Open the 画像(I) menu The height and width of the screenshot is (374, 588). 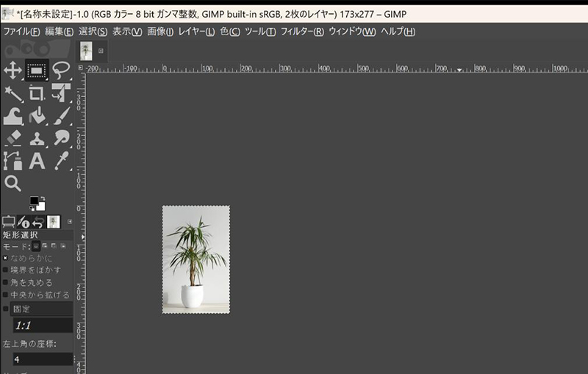coord(160,32)
